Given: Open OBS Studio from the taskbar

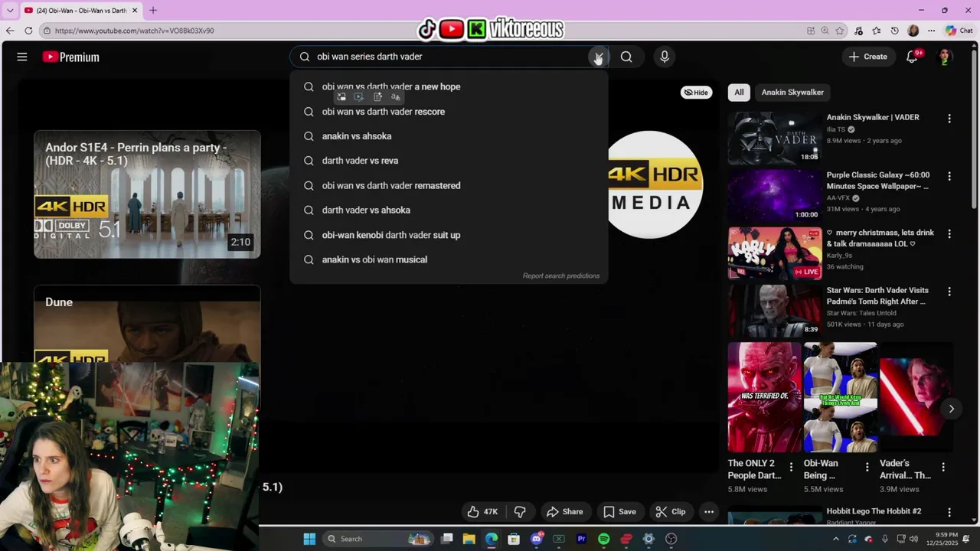Looking at the screenshot, I should tap(671, 539).
